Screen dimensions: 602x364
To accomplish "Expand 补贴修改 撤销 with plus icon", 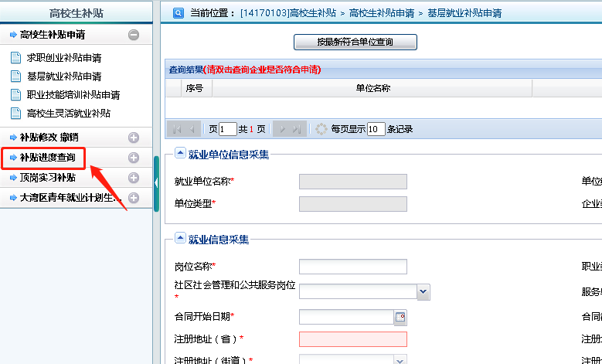I will [134, 138].
